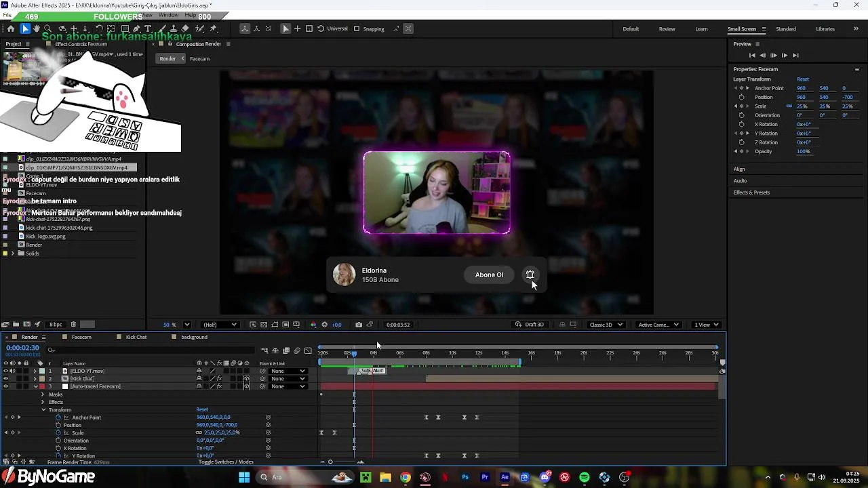Select the Brush tool
868x488 pixels.
click(x=163, y=28)
